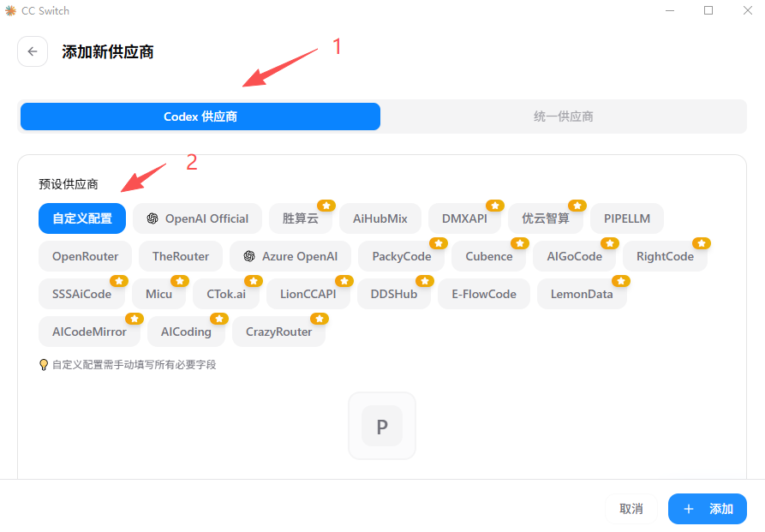Screen dimensions: 765x532
Task: Choose the CTok.ai preset
Action: tap(226, 294)
